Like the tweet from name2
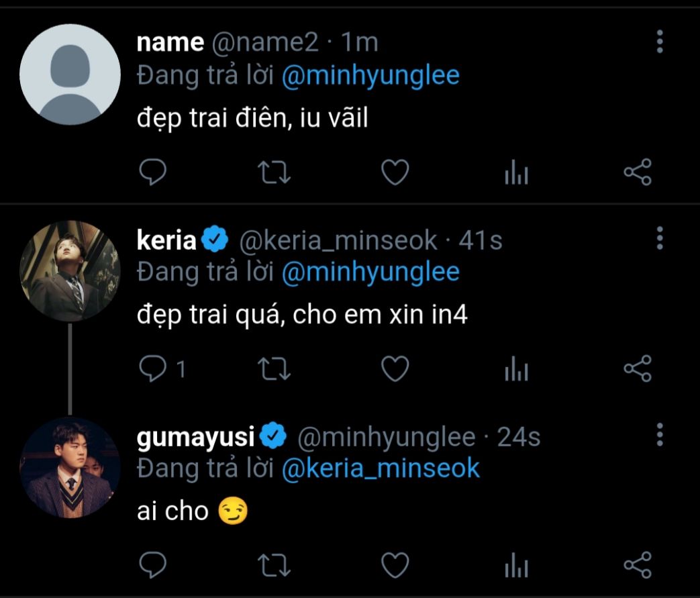Screen dimensions: 700x598 point(395,172)
